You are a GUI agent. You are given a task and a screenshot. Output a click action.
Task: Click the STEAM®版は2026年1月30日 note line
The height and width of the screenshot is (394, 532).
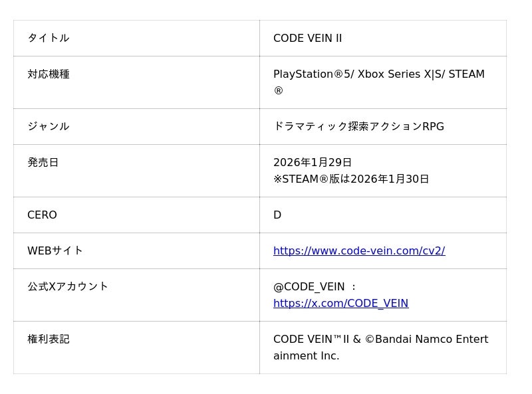[351, 179]
